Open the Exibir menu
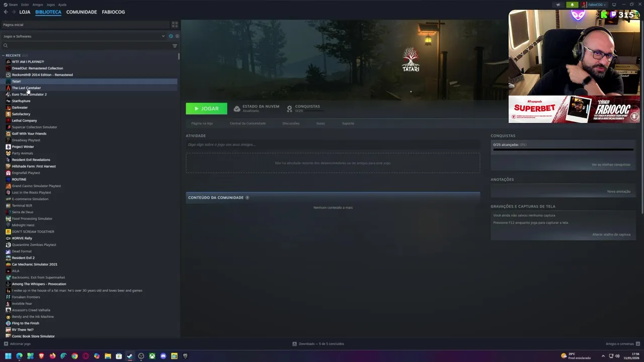This screenshot has width=644, height=362. [x=25, y=5]
